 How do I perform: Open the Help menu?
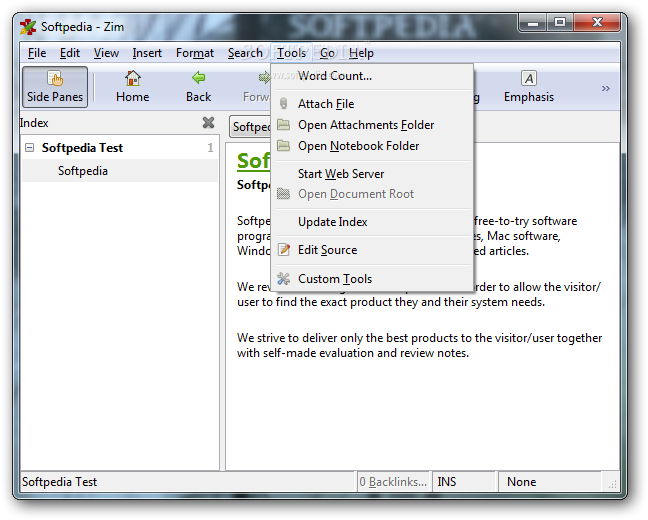[361, 53]
